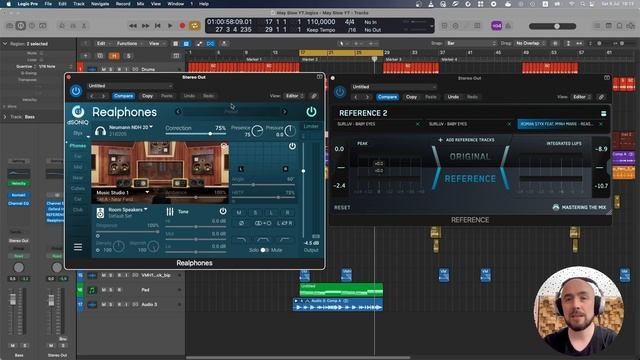Switch to REFERENCE playback in REFERENCE plugin
Viewport: 640px width, 360px height.
(470, 179)
